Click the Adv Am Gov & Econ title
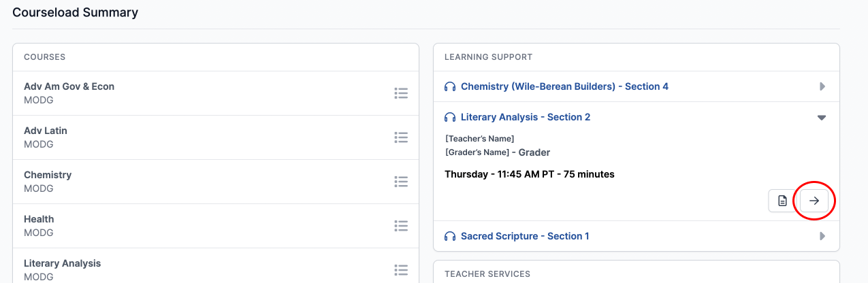 pos(69,86)
